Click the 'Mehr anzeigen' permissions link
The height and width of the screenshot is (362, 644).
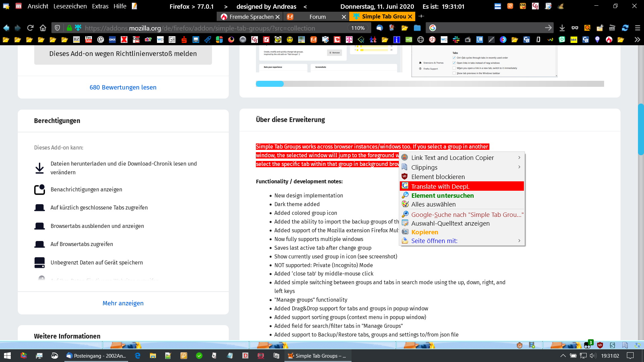point(123,303)
